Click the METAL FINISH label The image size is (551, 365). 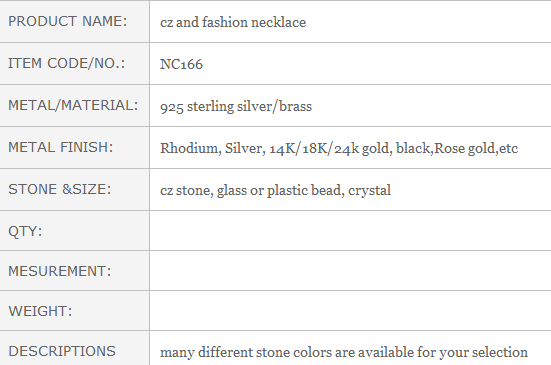click(x=60, y=147)
